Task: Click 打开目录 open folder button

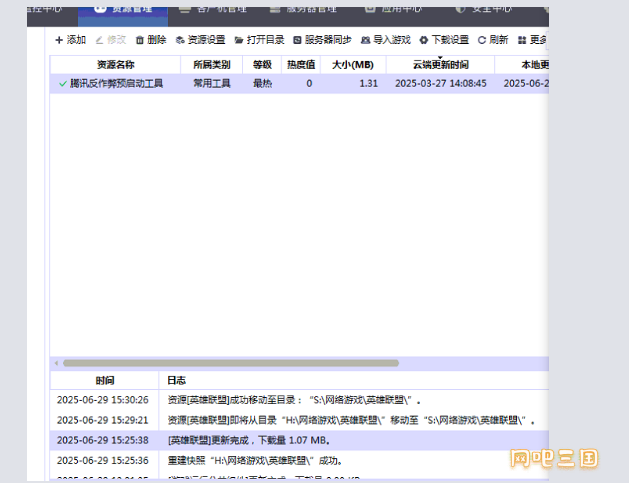Action: 260,40
